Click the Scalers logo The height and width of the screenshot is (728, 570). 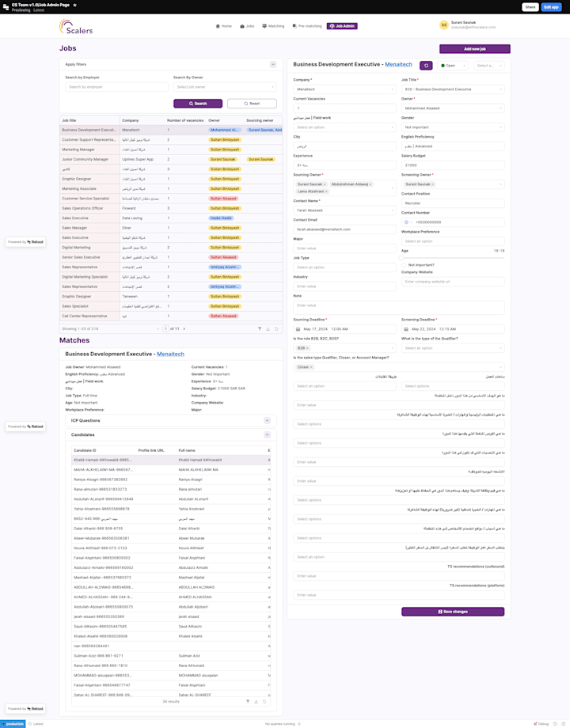coord(76,27)
